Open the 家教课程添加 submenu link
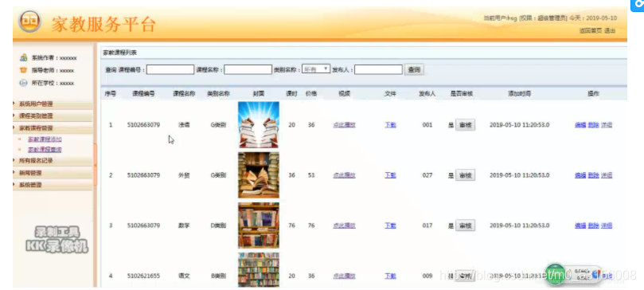Screen dimensions: 644x290 45,139
